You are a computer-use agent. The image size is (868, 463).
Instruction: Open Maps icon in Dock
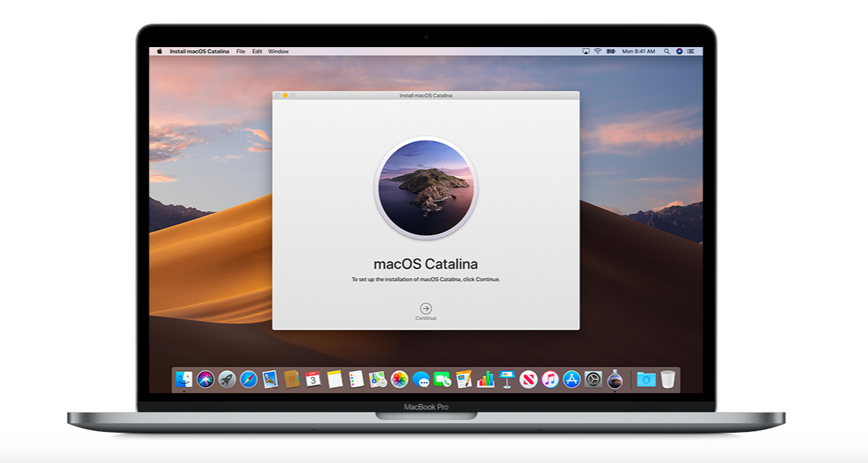tap(378, 380)
